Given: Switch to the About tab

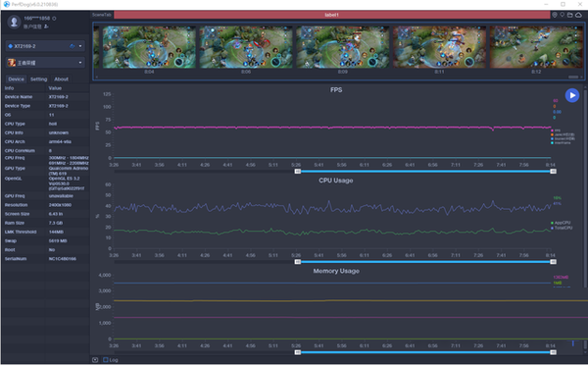Looking at the screenshot, I should coord(61,78).
